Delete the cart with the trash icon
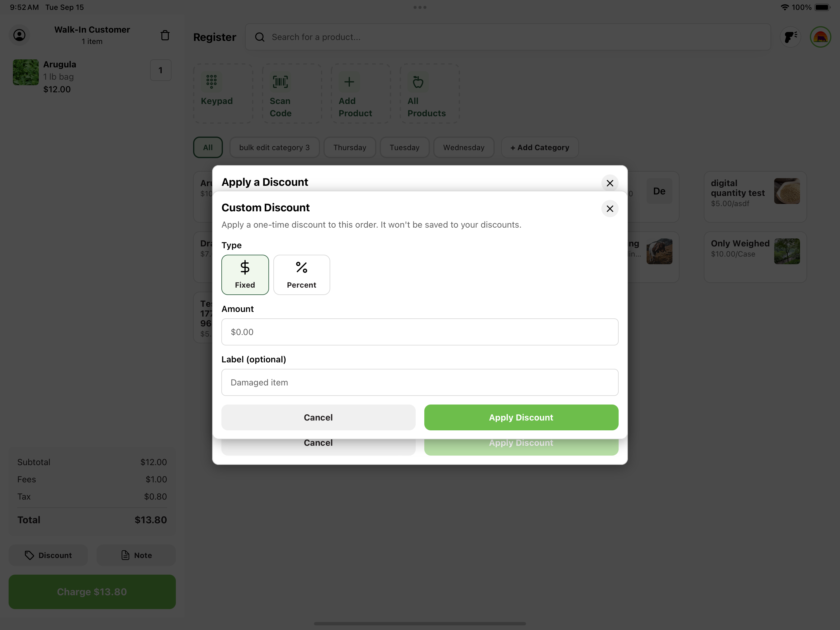Screen dimensions: 840x630 click(x=165, y=35)
